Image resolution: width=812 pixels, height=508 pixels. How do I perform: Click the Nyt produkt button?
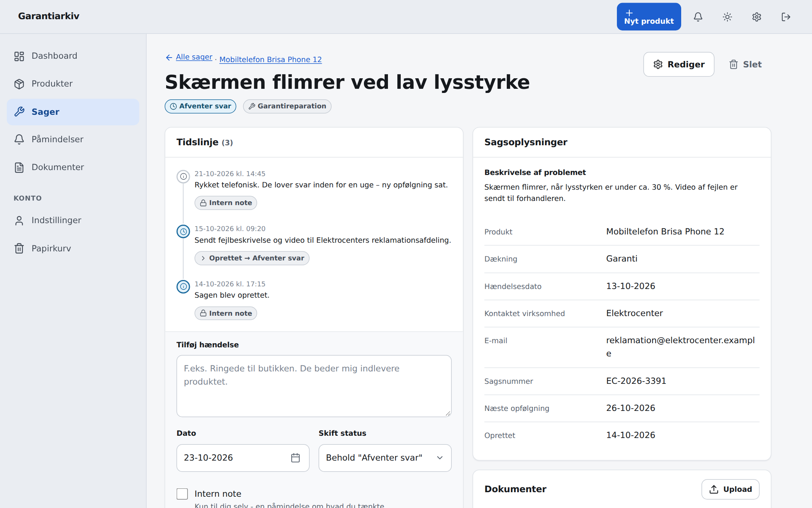coord(649,17)
